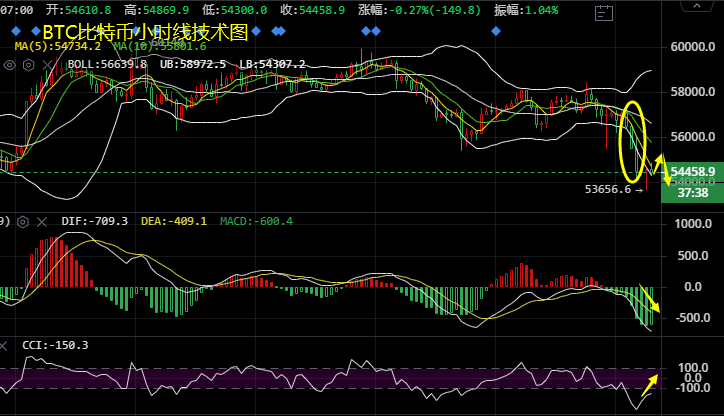
Task: Select the leftmost blue diamond event marker
Action: pos(16,31)
